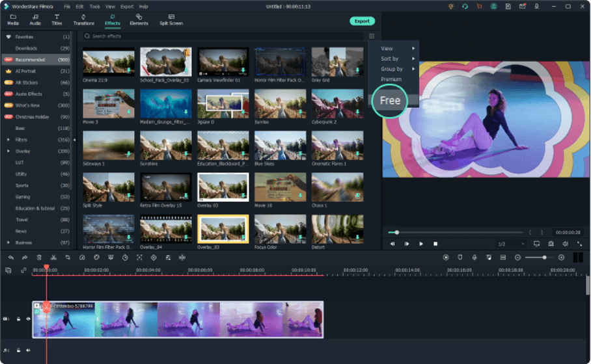
Task: Collapse the side panel with small arrow
Action: pyautogui.click(x=74, y=140)
